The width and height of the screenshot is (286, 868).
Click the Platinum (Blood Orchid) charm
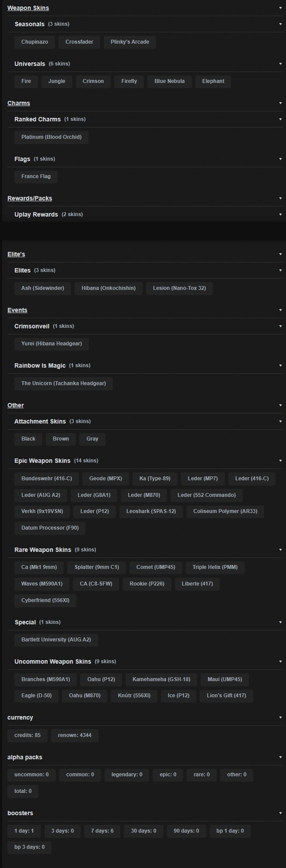tap(51, 137)
